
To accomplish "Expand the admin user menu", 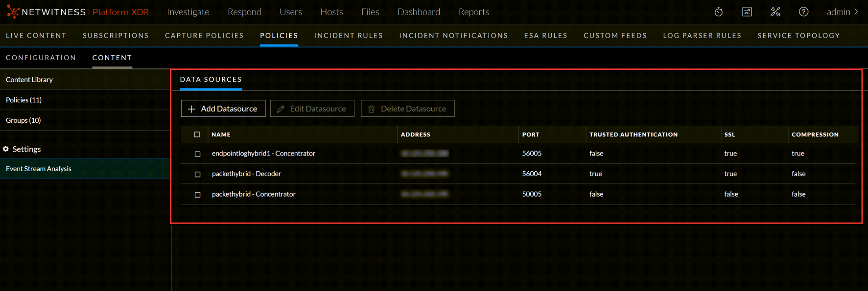I will click(x=842, y=12).
